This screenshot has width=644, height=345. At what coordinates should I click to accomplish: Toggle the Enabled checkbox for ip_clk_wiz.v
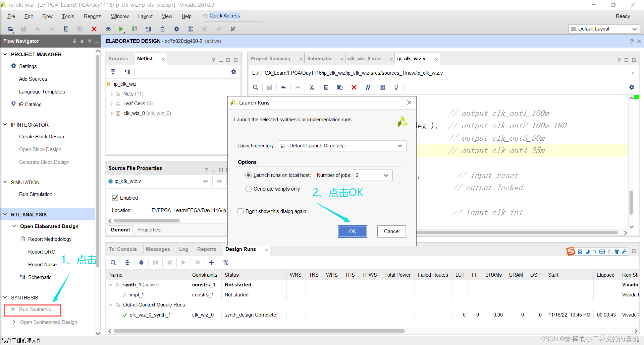(115, 198)
